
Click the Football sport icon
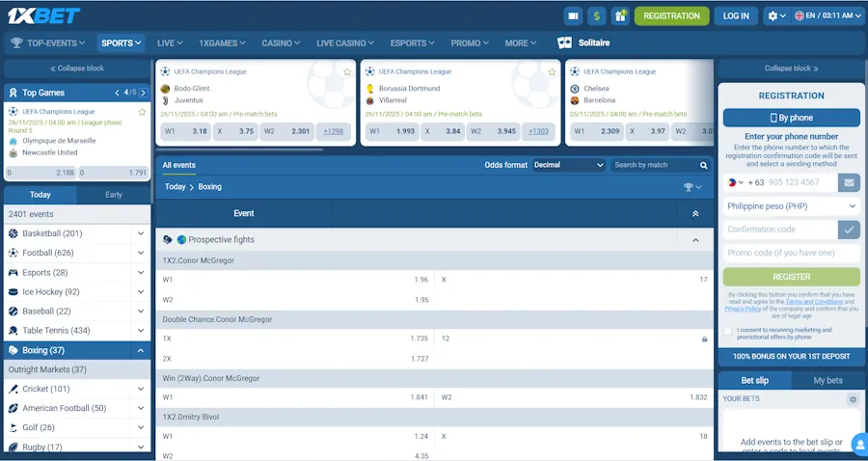14,253
